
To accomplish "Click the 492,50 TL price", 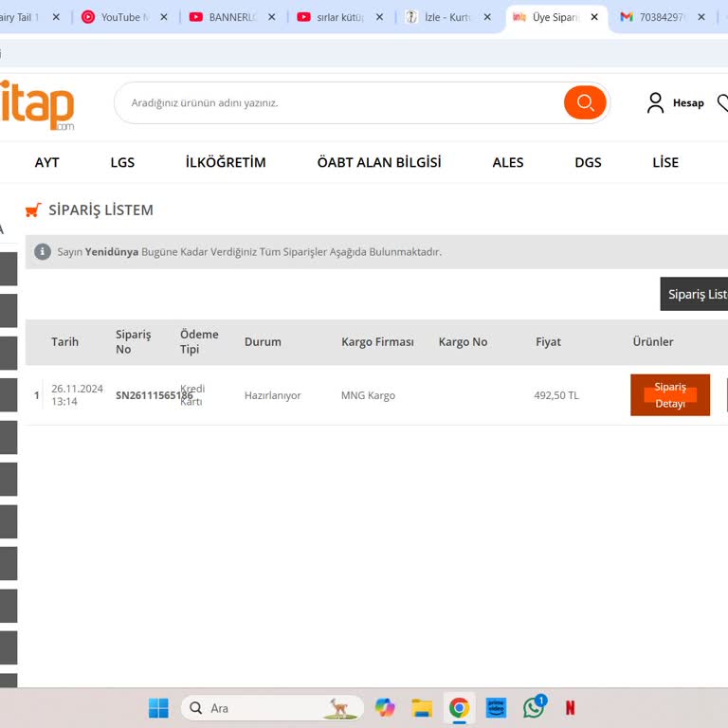I will (x=556, y=395).
